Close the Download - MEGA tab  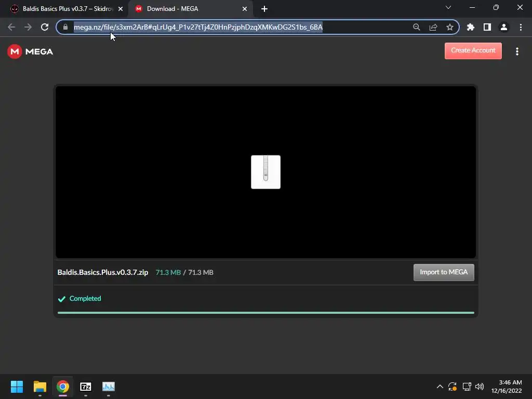pyautogui.click(x=245, y=9)
